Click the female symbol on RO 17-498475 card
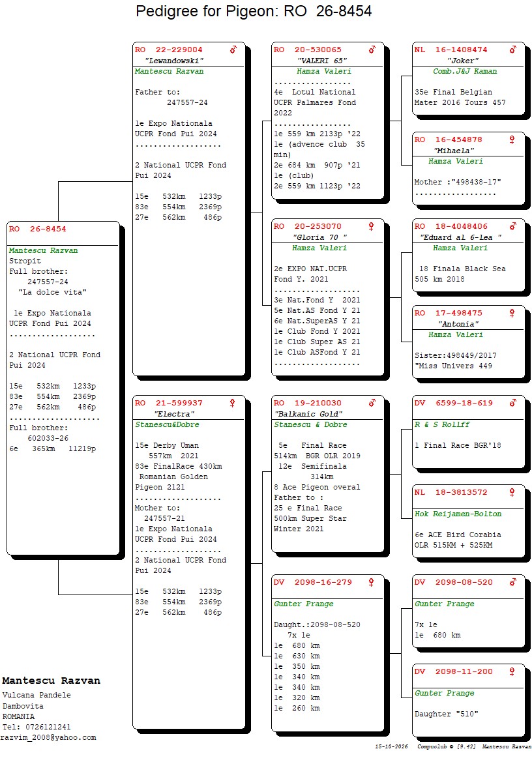The image size is (532, 764). [512, 313]
